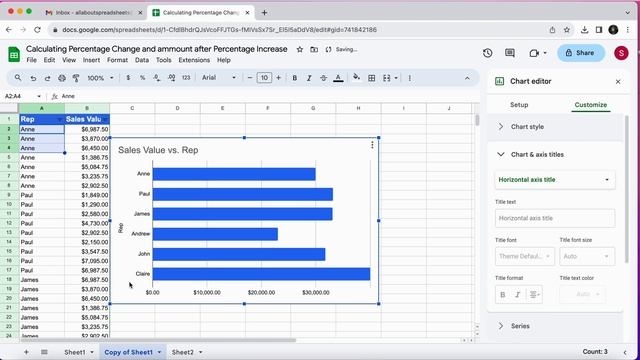Open the Google Sheets home icon
The width and height of the screenshot is (640, 360).
coord(14,54)
